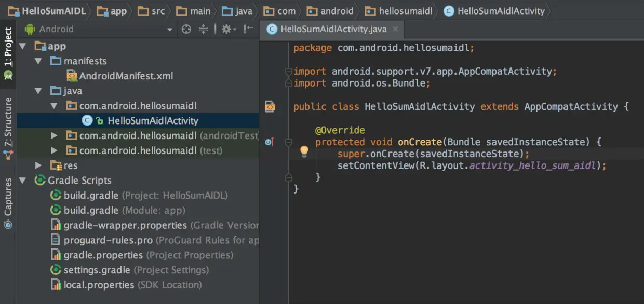The width and height of the screenshot is (644, 304).
Task: Click the AndroidManifest.xml file icon
Action: click(x=72, y=76)
